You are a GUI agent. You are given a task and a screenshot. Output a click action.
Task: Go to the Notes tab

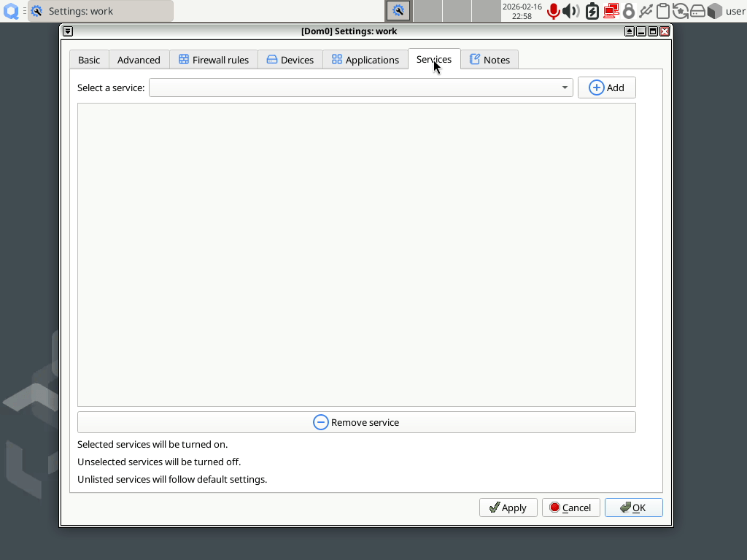[489, 60]
